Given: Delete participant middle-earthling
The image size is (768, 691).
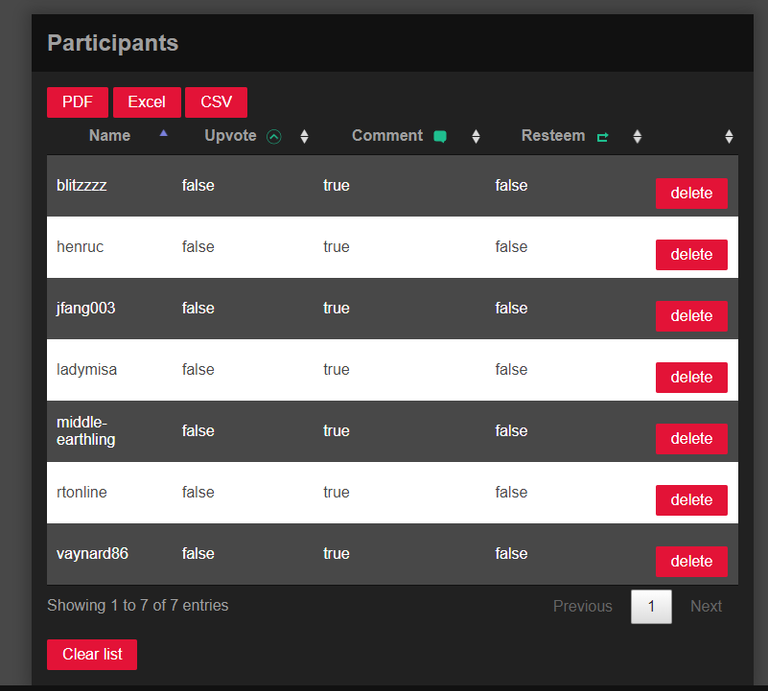Looking at the screenshot, I should click(692, 439).
